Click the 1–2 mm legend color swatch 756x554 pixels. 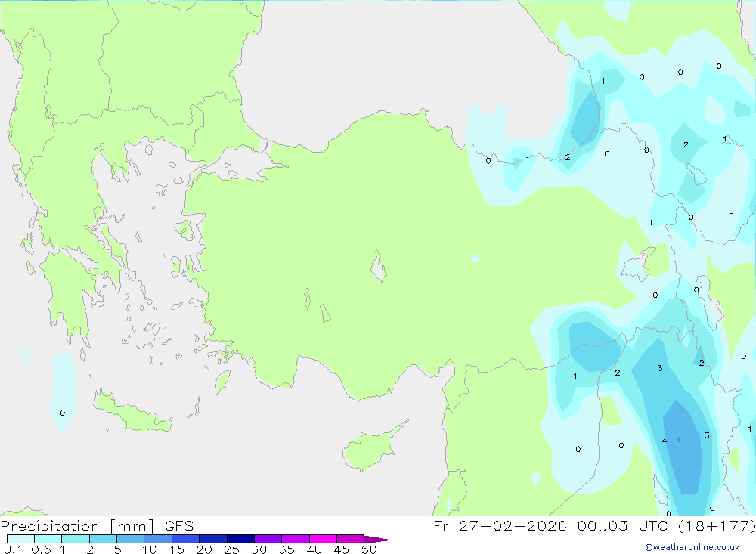pos(76,539)
